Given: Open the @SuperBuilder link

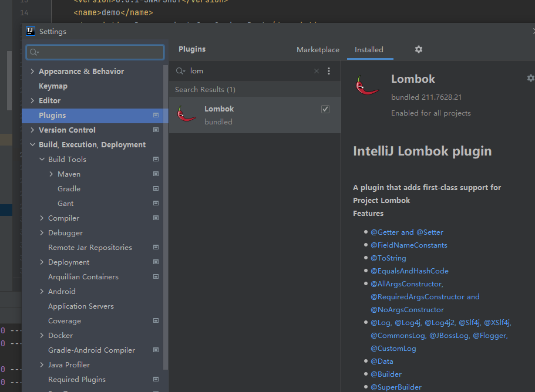Looking at the screenshot, I should pos(396,387).
